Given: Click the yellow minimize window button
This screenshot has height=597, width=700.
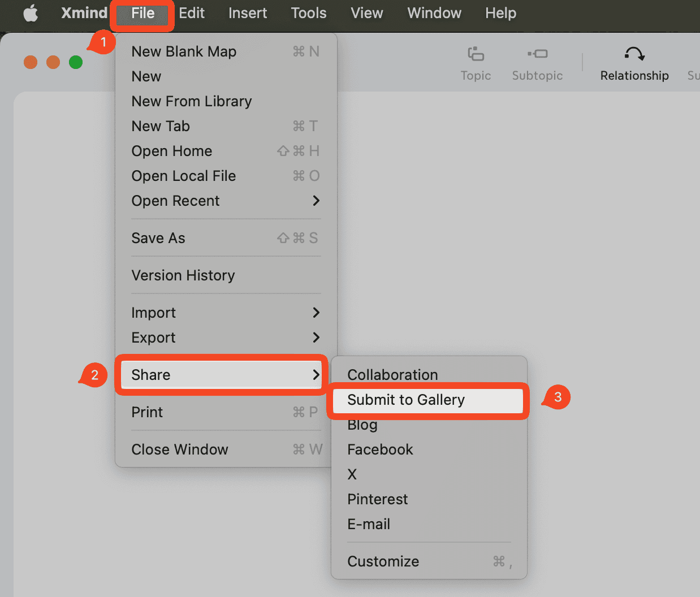Looking at the screenshot, I should (x=53, y=62).
